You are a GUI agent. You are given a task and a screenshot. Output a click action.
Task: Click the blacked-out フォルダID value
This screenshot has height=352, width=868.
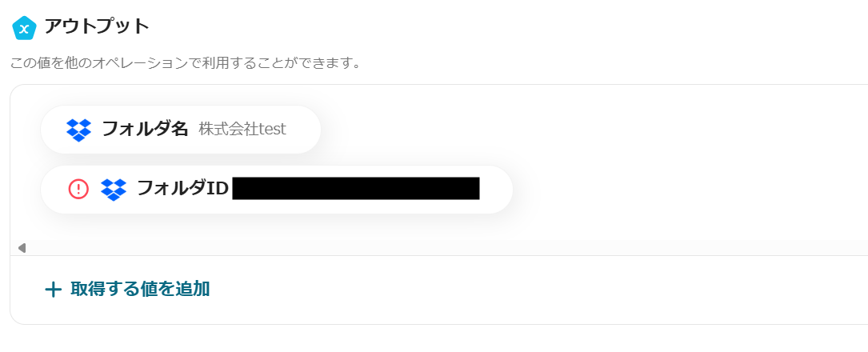pos(356,189)
